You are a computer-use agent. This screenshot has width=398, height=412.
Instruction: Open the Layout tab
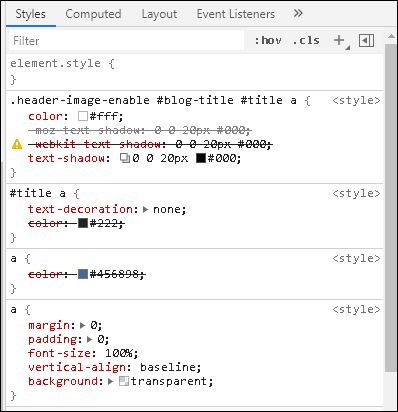[x=159, y=14]
